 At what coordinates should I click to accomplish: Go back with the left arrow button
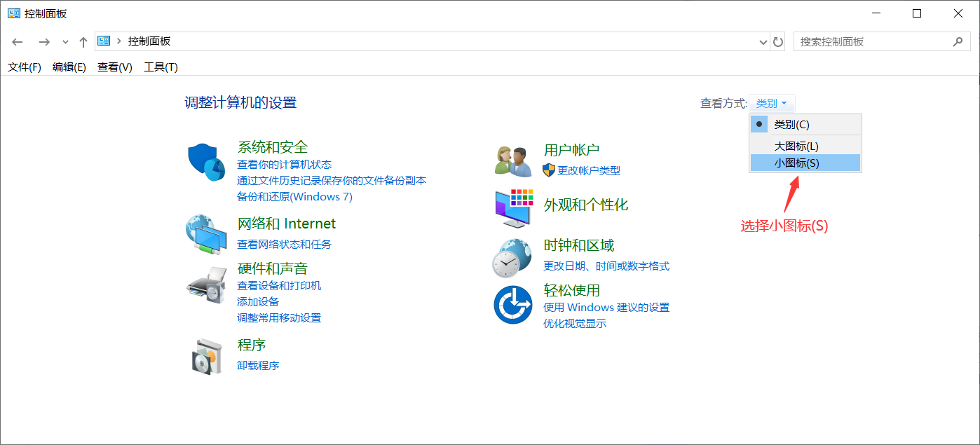coord(18,42)
